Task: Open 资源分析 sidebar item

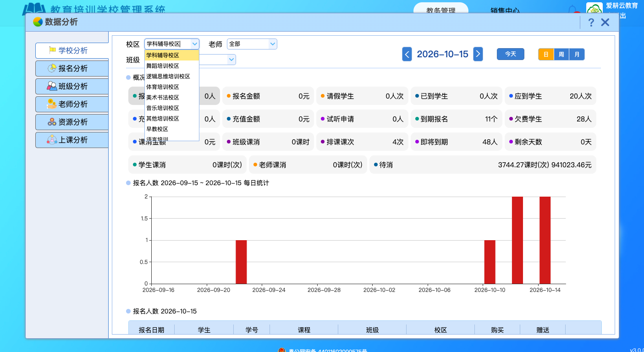Action: click(72, 122)
